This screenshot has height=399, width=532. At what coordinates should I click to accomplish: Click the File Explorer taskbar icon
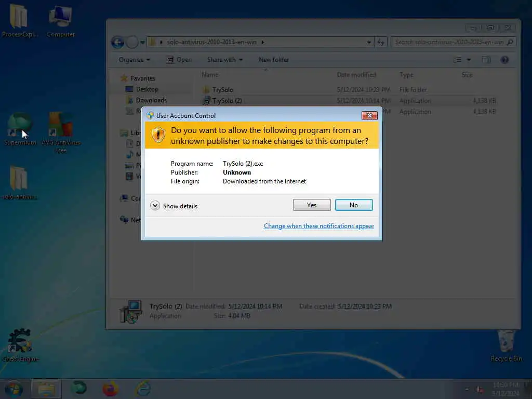(46, 389)
